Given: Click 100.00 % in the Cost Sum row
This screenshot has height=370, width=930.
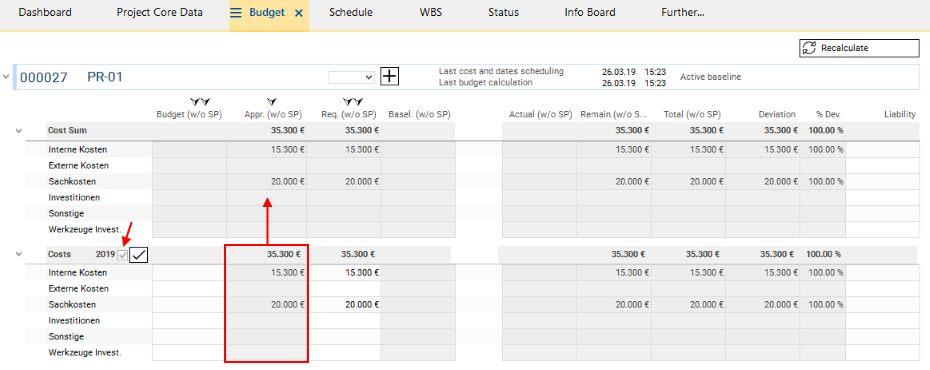Looking at the screenshot, I should 826,130.
